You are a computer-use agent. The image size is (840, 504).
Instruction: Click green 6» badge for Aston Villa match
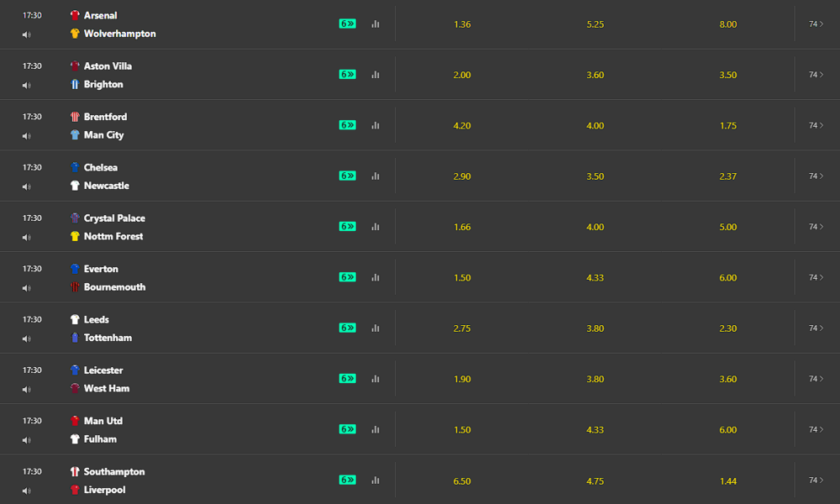coord(347,75)
